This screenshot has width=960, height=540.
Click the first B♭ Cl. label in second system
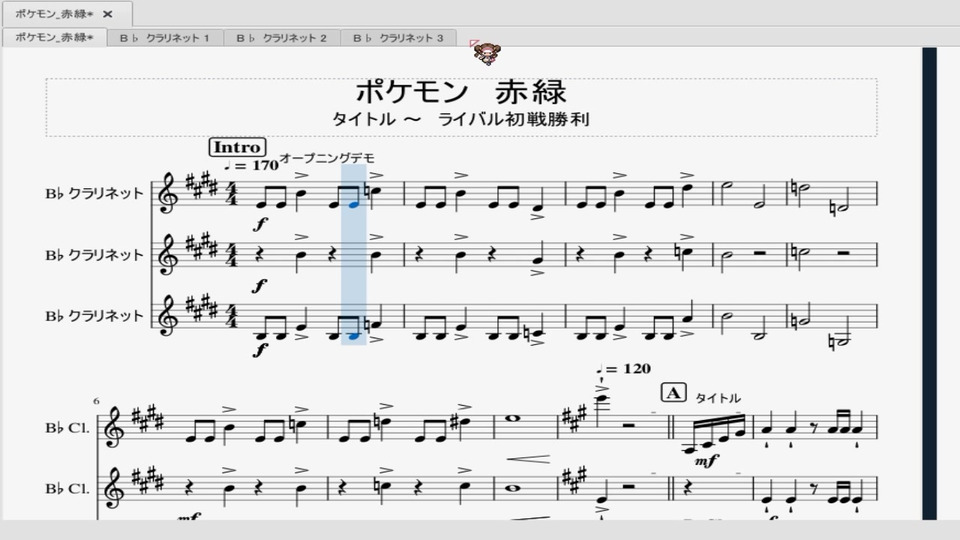(67, 428)
